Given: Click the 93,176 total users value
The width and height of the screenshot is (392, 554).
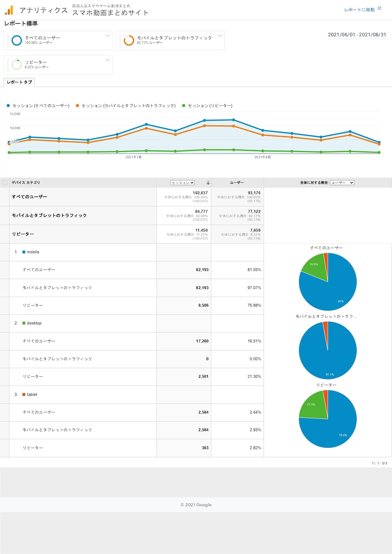Looking at the screenshot, I should pyautogui.click(x=254, y=193).
